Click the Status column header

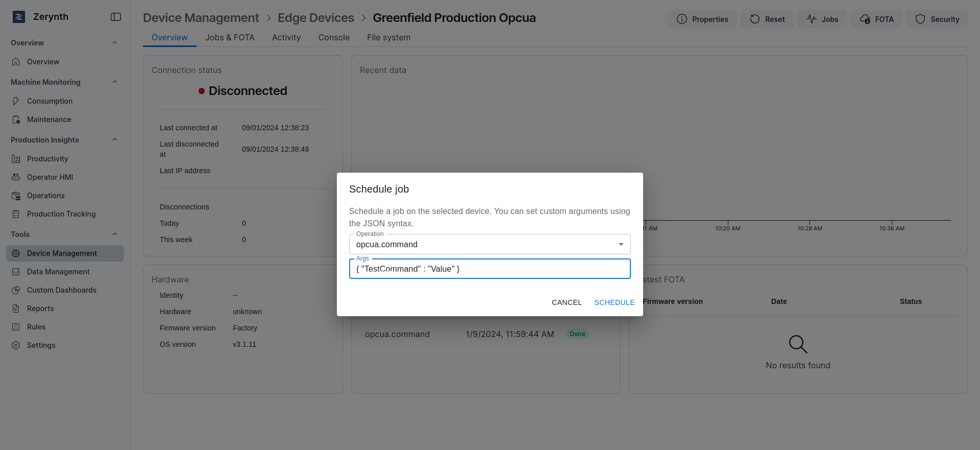[x=911, y=301]
